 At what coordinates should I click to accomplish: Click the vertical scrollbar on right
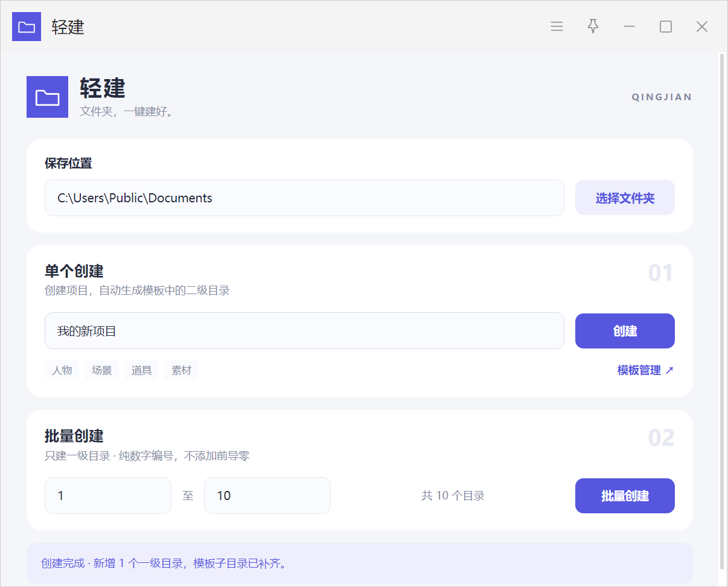point(721,312)
